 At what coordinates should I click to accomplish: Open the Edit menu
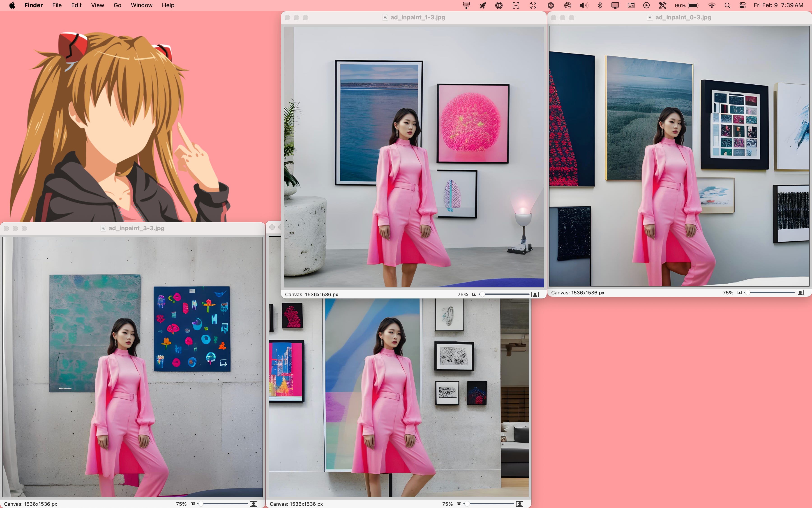pyautogui.click(x=76, y=5)
